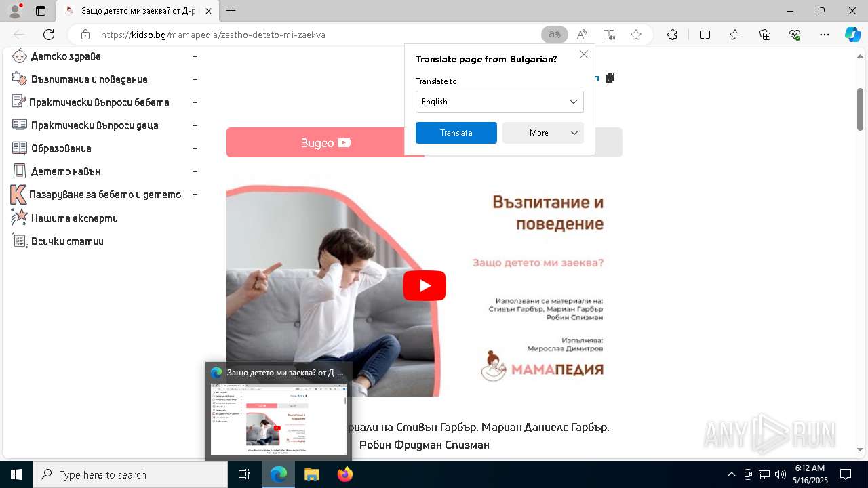
Task: Expand Детето навън with plus sign
Action: tap(195, 171)
